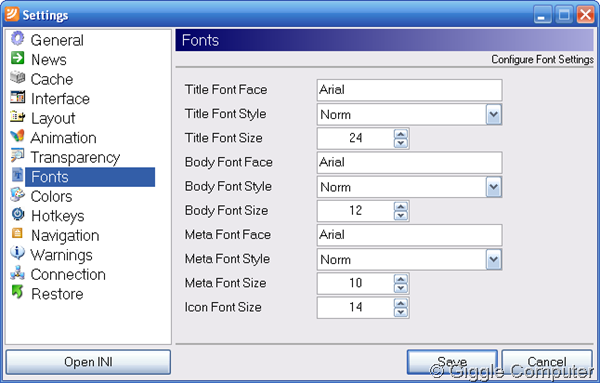Decrease Title Font Size with down arrow

[x=401, y=143]
